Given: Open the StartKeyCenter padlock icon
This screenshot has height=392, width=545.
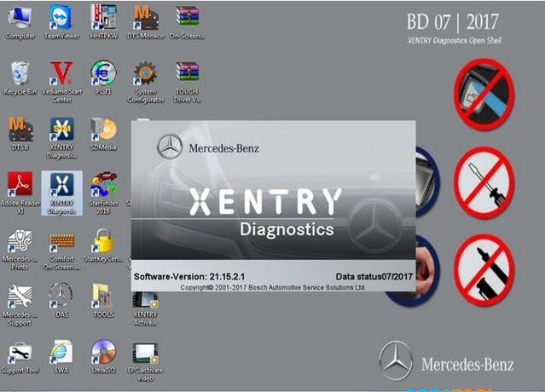Looking at the screenshot, I should tap(103, 241).
